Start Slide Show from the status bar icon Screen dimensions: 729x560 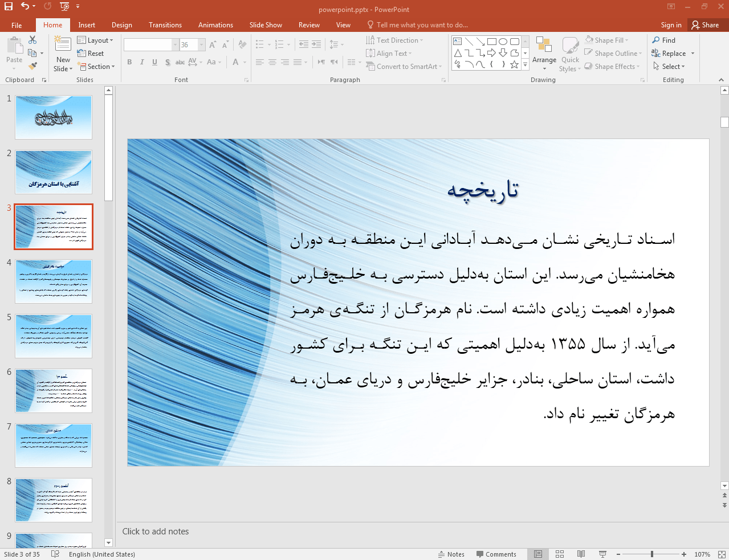click(602, 554)
